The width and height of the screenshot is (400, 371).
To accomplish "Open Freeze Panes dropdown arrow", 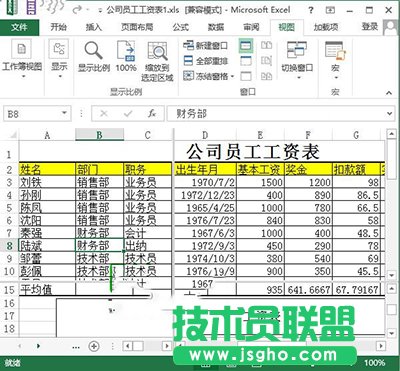I will pos(232,77).
